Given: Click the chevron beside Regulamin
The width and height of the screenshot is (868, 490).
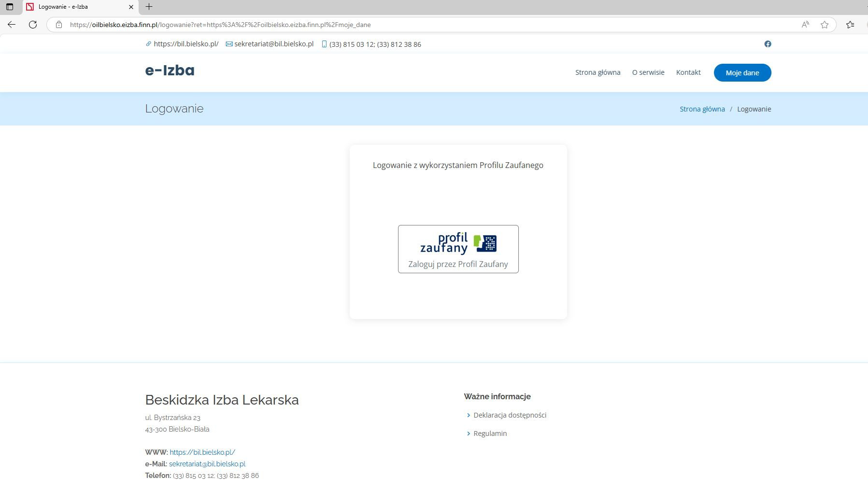Looking at the screenshot, I should (469, 434).
